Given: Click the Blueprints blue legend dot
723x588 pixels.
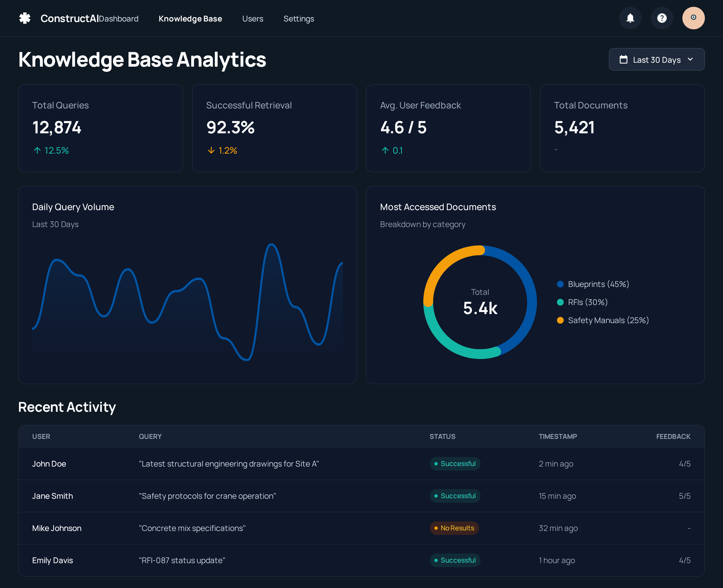Looking at the screenshot, I should click(x=560, y=284).
